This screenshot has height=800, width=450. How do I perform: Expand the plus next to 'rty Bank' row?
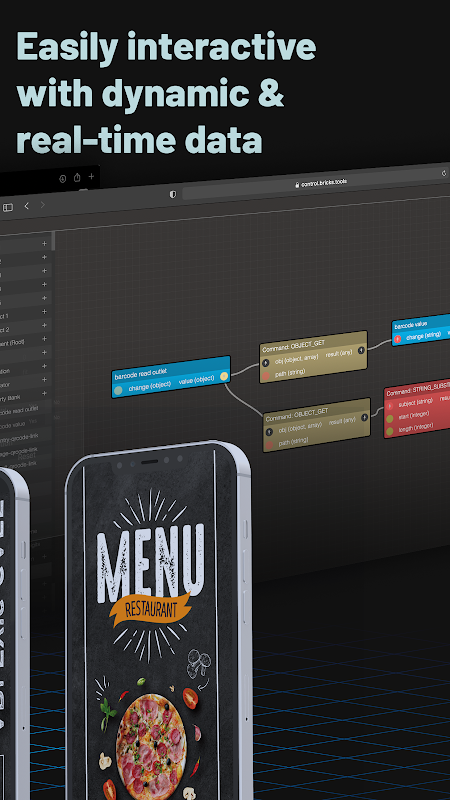(x=44, y=393)
